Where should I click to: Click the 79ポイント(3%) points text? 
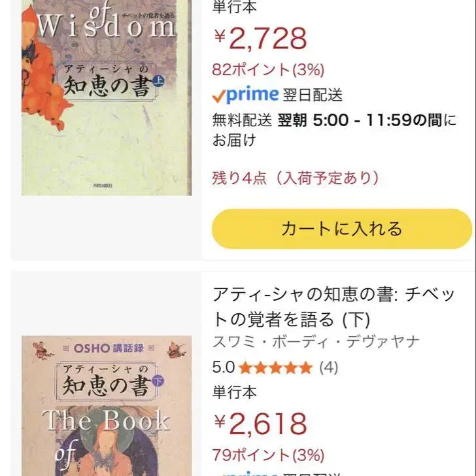pos(268,454)
